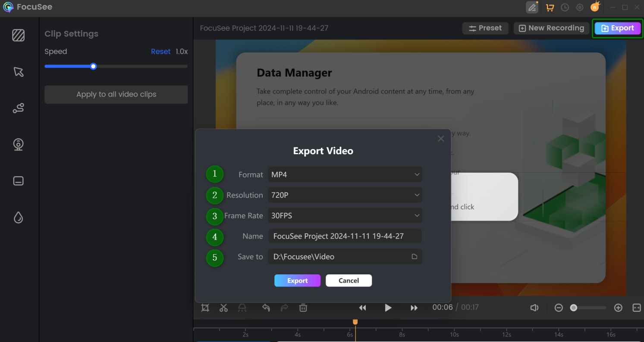Undo the last action
Viewport: 644px width, 342px height.
(266, 308)
